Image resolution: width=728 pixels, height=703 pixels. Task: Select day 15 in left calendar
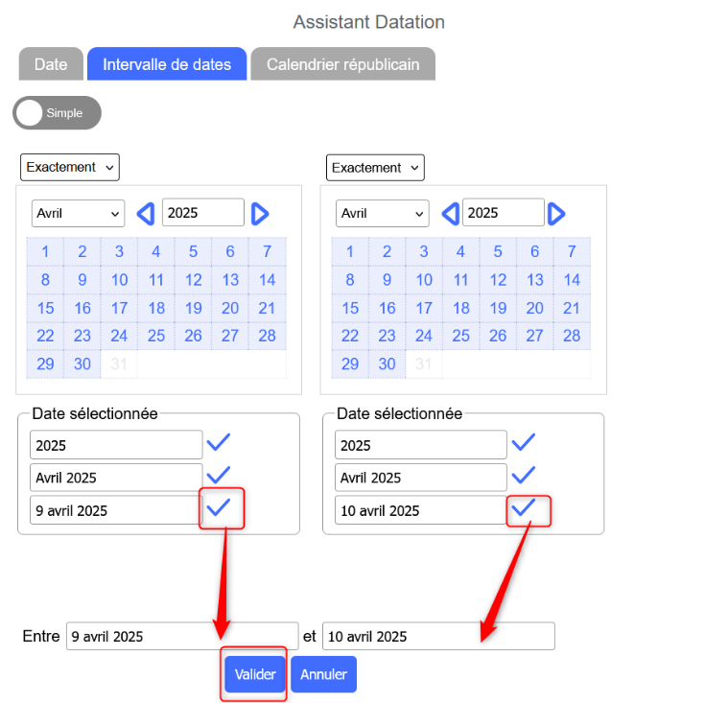[46, 308]
